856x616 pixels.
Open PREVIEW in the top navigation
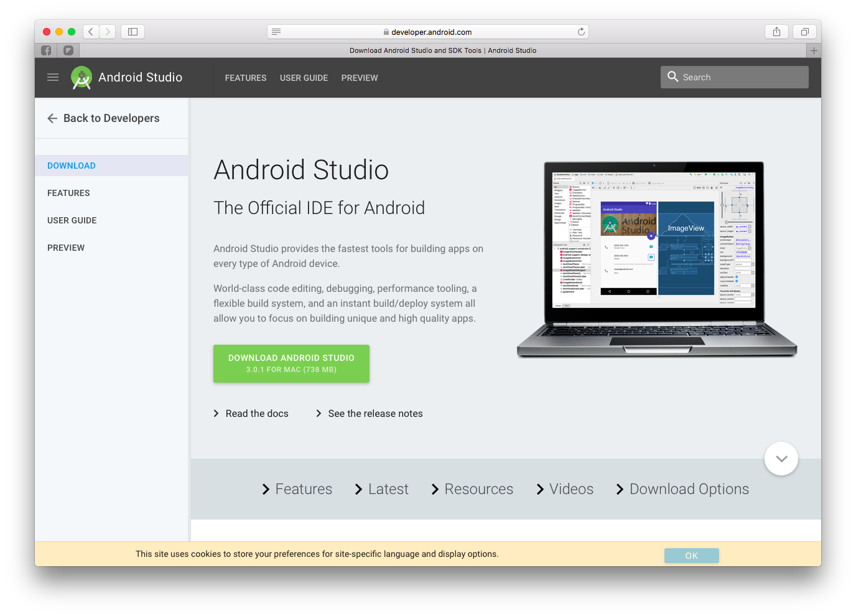pos(360,78)
